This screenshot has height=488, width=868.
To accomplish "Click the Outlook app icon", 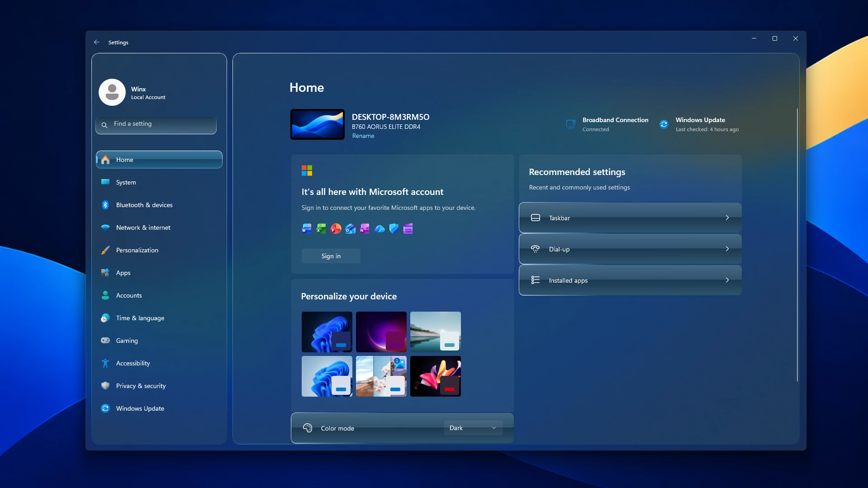I will 350,229.
